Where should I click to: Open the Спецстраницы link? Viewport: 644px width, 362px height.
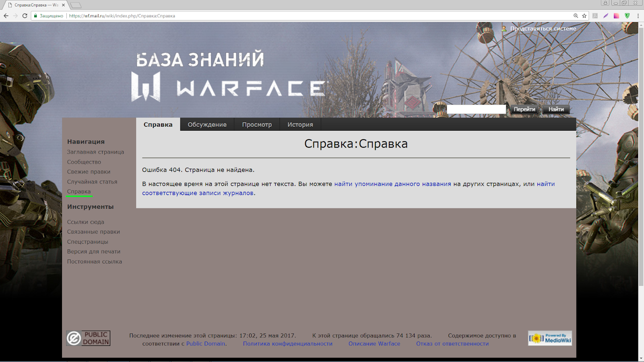tap(88, 242)
